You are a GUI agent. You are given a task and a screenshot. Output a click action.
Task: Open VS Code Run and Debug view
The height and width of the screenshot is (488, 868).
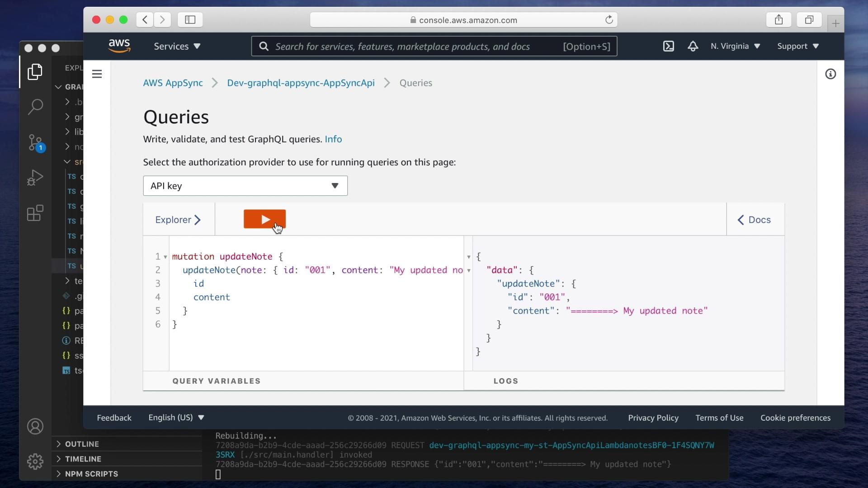point(35,178)
